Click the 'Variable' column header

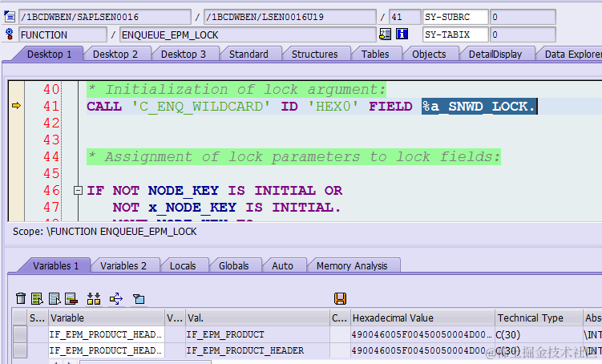click(107, 318)
